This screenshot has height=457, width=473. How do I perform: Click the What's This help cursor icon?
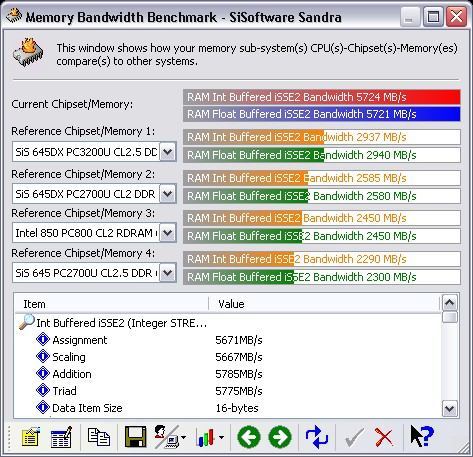tap(422, 436)
